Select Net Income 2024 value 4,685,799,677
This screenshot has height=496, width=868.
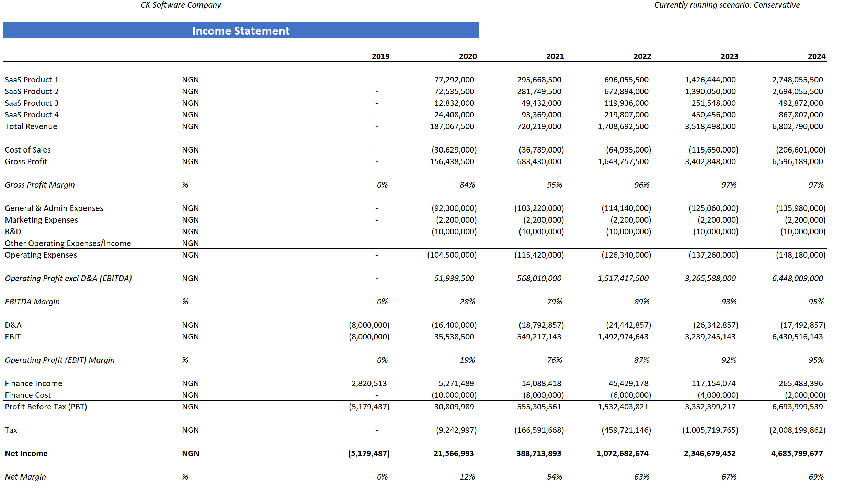797,453
